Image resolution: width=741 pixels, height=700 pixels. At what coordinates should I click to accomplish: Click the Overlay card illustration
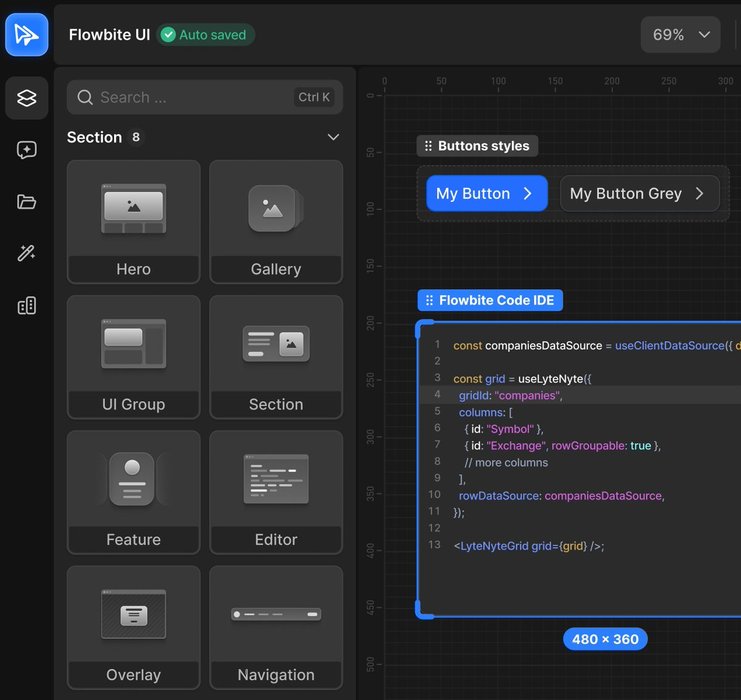coord(134,614)
